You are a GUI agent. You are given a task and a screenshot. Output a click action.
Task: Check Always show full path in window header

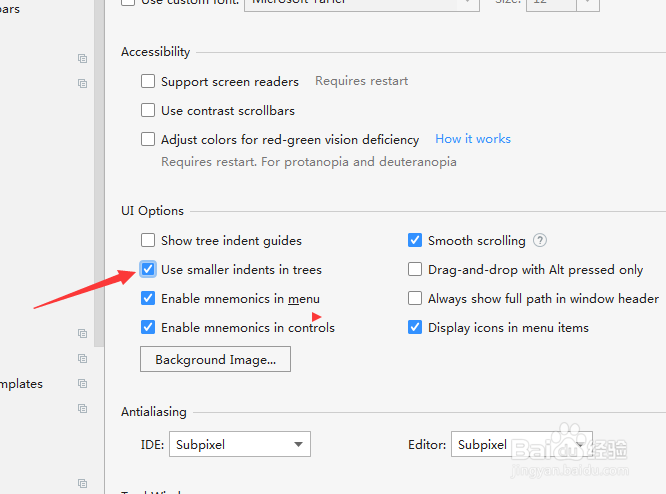tap(415, 298)
